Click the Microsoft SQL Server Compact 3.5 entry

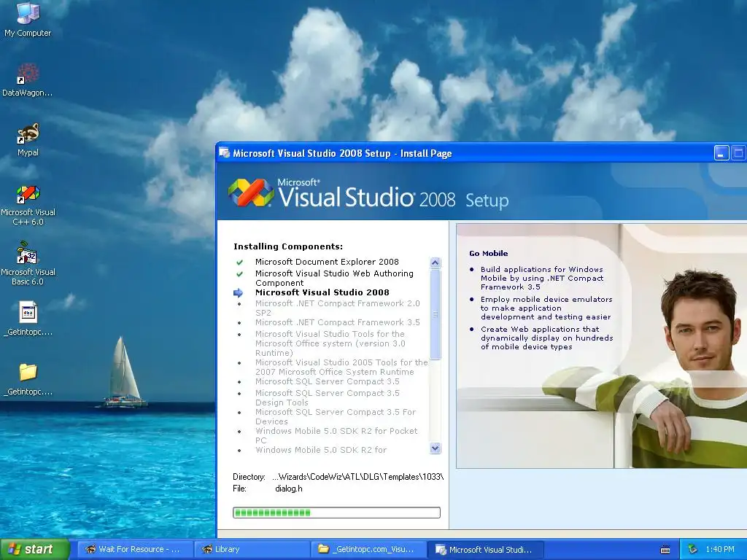[328, 381]
